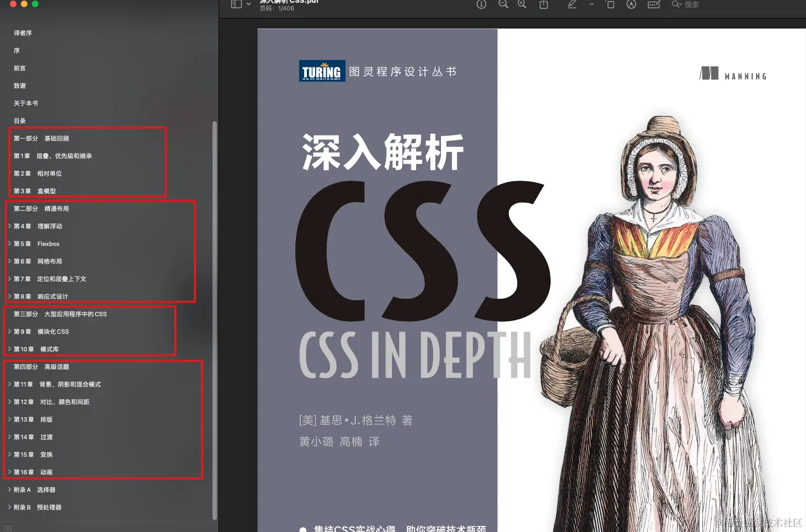
Task: Select 第四部分 高级话题 in outline
Action: point(41,367)
